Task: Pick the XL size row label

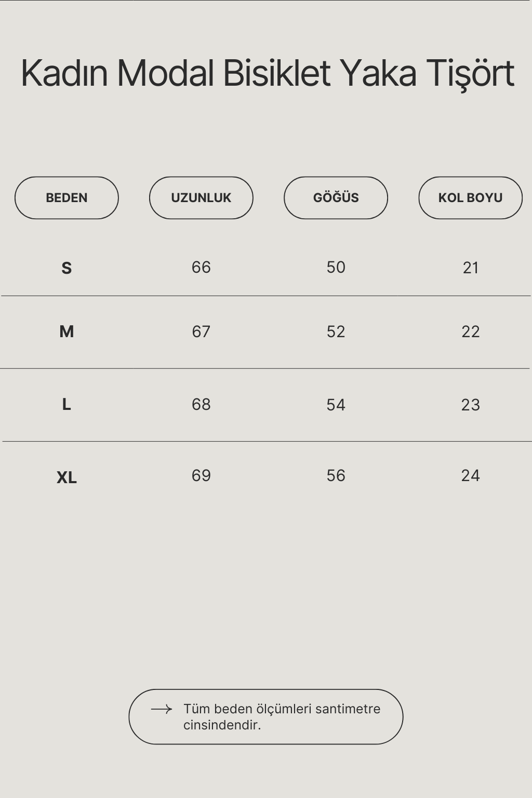Action: [66, 477]
